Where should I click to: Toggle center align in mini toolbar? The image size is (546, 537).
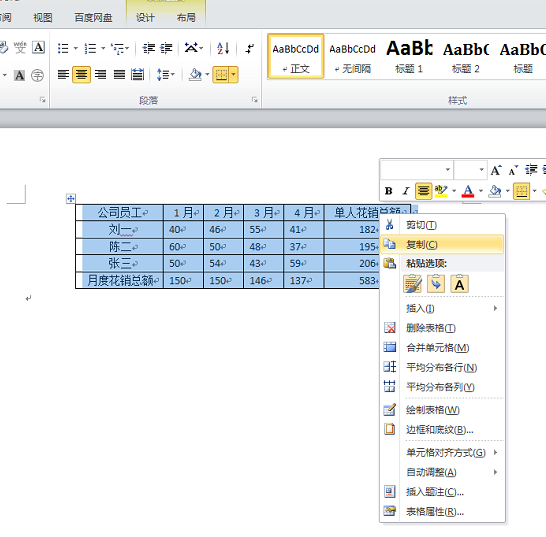(x=423, y=191)
